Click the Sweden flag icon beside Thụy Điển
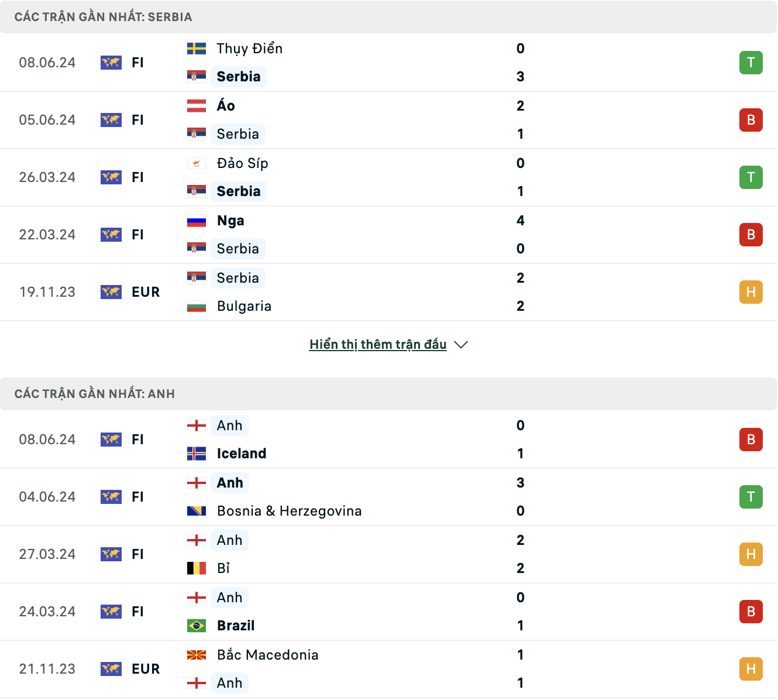Image resolution: width=778 pixels, height=700 pixels. coord(197,49)
